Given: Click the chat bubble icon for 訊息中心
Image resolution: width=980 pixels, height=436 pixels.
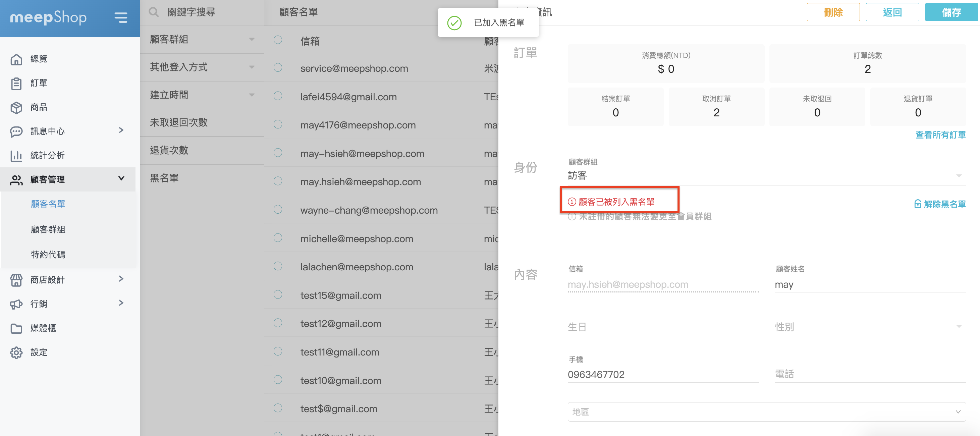Looking at the screenshot, I should click(x=16, y=131).
